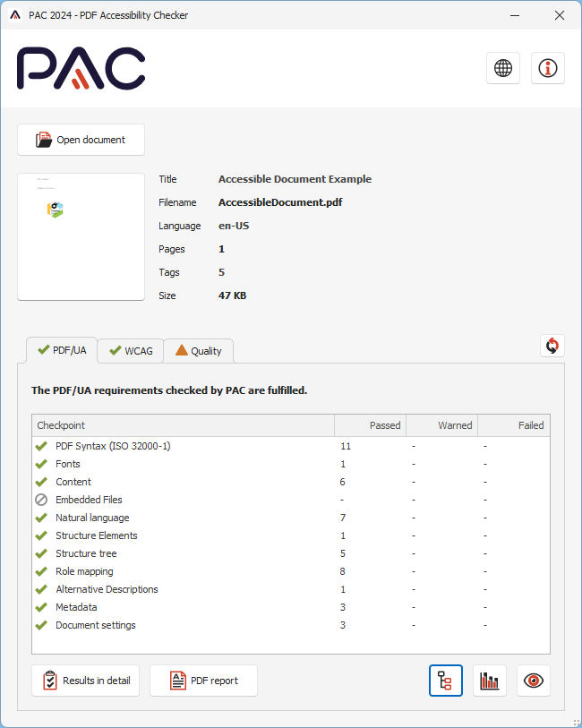Click the refresh re-check document icon
Image resolution: width=582 pixels, height=728 pixels.
pyautogui.click(x=552, y=346)
